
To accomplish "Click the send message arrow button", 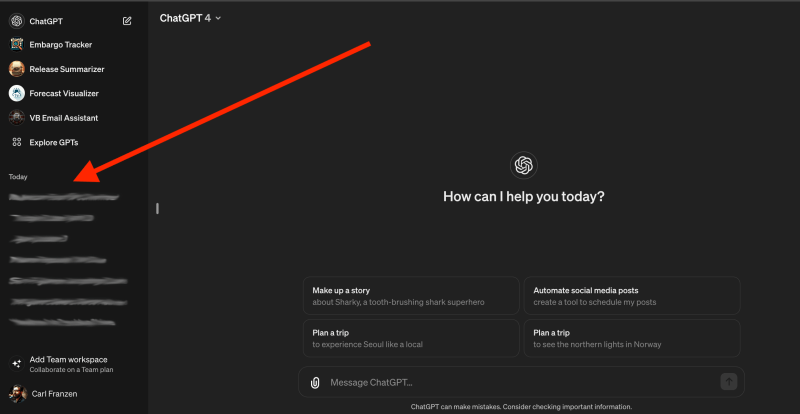I will pyautogui.click(x=729, y=381).
